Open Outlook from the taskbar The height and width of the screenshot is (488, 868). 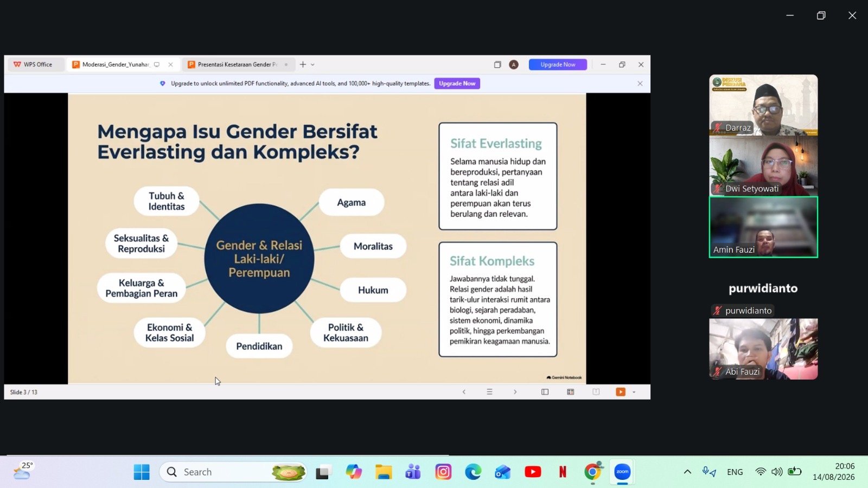(x=503, y=472)
